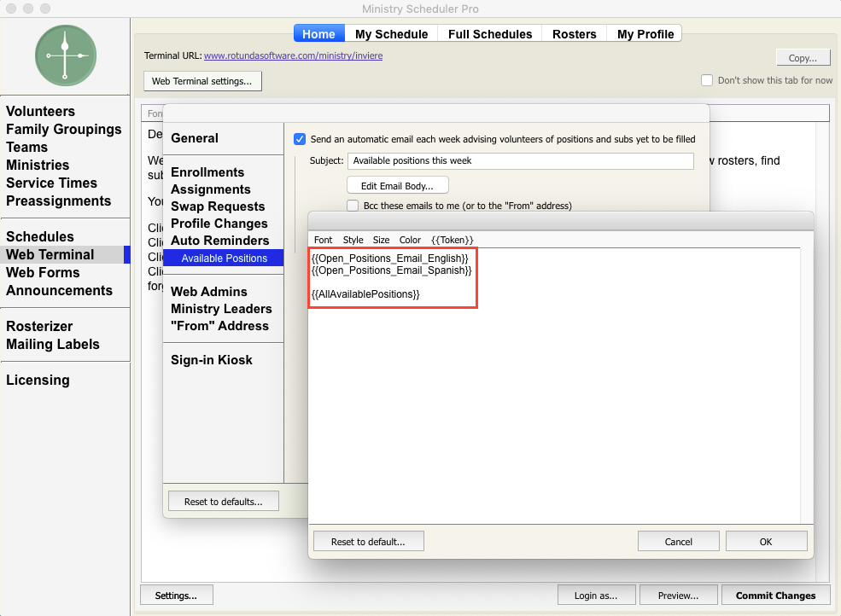Switch to the Home tab
This screenshot has width=841, height=616.
pos(318,34)
